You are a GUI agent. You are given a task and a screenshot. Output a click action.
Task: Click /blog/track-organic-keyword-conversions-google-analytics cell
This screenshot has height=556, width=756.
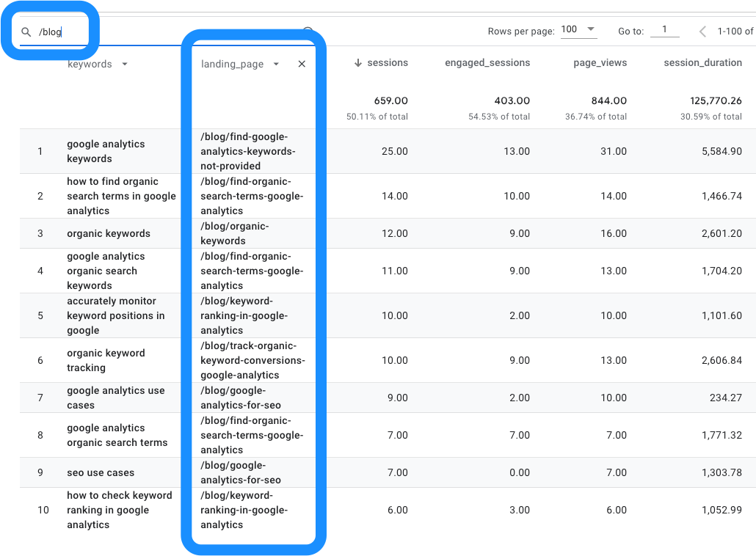(252, 360)
